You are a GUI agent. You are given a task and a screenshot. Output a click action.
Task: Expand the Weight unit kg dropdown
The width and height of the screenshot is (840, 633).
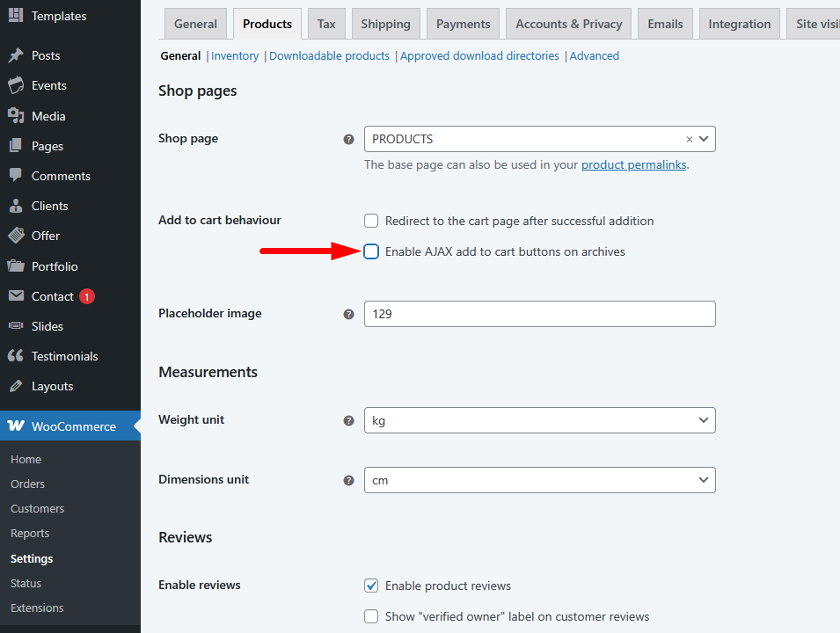pyautogui.click(x=539, y=420)
